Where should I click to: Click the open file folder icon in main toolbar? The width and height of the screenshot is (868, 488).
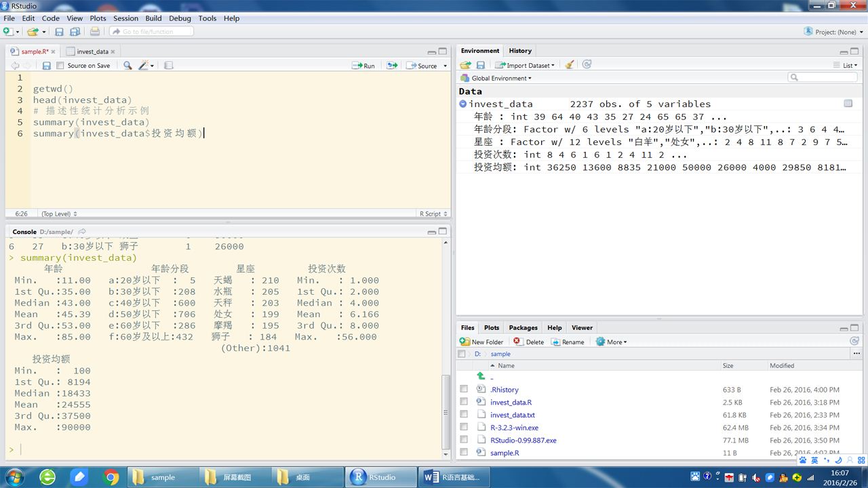[x=33, y=32]
